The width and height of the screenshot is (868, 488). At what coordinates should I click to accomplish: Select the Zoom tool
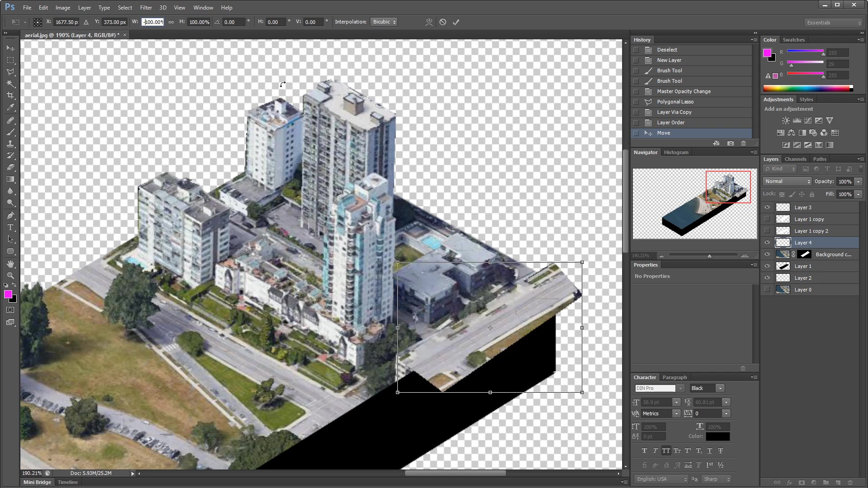(10, 276)
